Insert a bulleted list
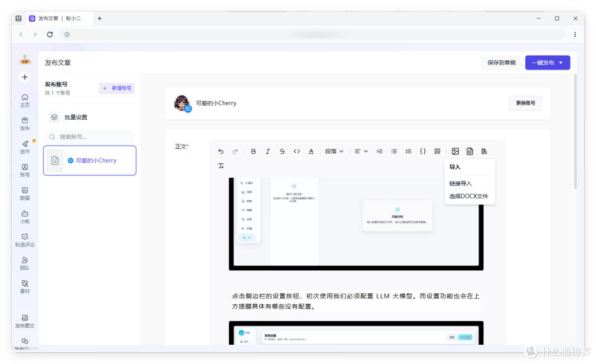The width and height of the screenshot is (596, 364). click(x=394, y=151)
